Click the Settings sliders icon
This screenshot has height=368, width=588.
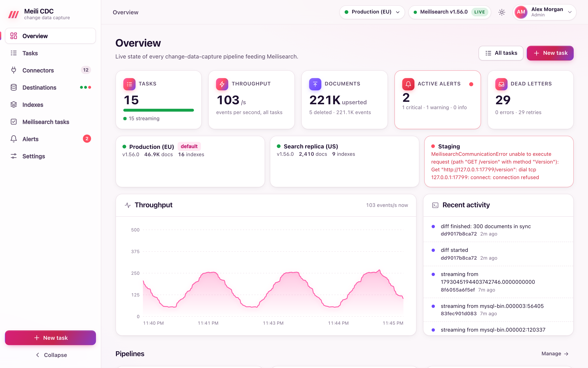tap(14, 156)
